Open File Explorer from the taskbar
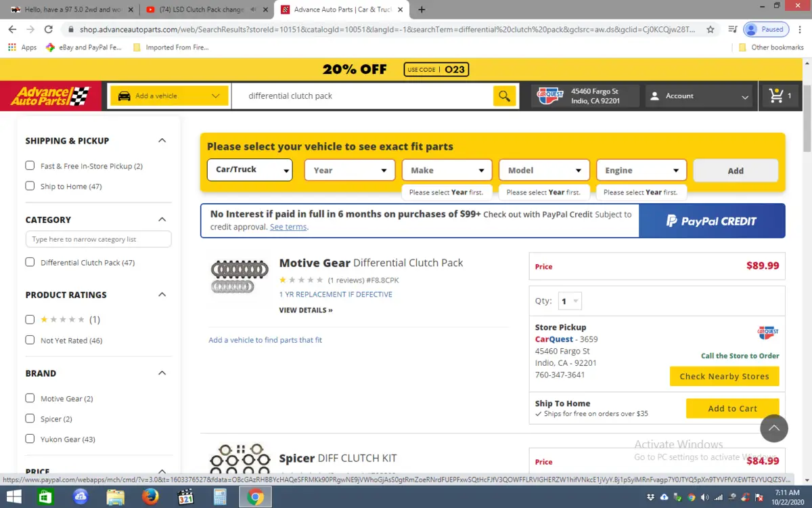Screen dimensions: 812x508 115,497
